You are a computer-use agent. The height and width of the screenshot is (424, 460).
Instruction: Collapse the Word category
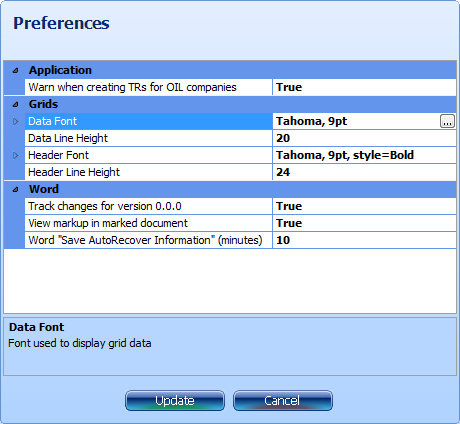click(x=15, y=189)
